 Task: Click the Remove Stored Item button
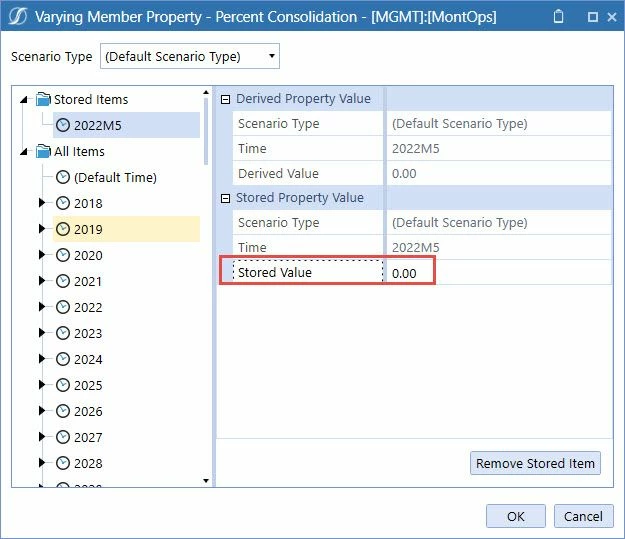pos(535,463)
